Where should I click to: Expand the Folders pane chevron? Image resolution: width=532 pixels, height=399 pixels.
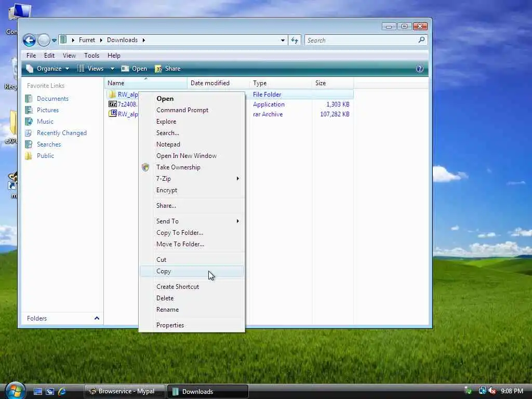pos(97,318)
